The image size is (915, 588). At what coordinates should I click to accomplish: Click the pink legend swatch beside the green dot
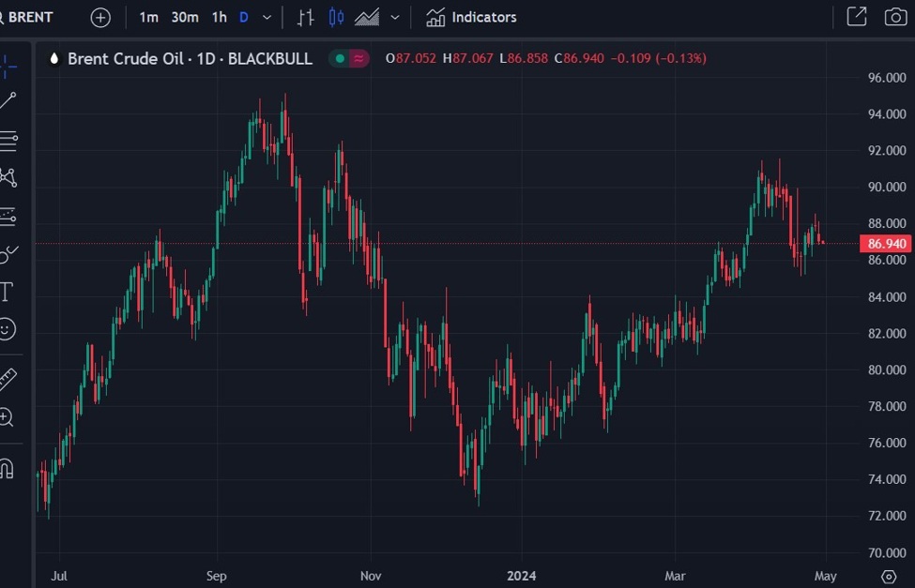pos(357,58)
